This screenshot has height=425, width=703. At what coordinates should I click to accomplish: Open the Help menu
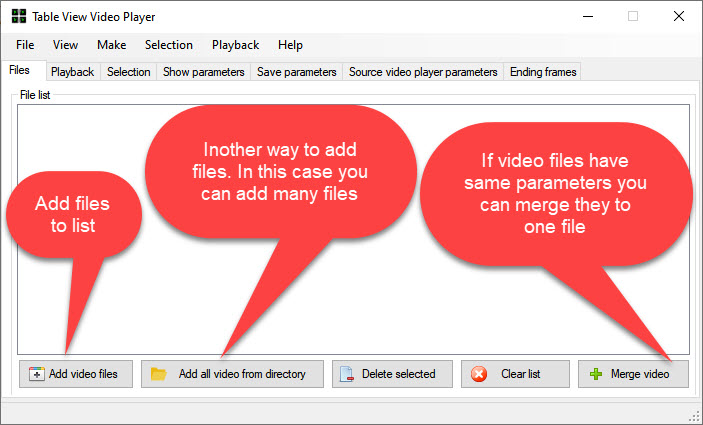[x=290, y=45]
